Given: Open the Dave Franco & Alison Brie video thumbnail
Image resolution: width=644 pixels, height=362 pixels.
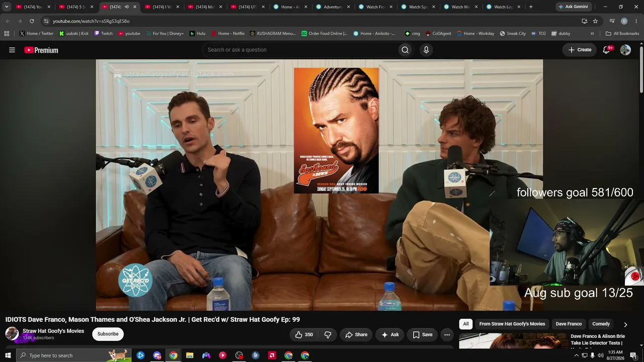Looking at the screenshot, I should point(513,341).
